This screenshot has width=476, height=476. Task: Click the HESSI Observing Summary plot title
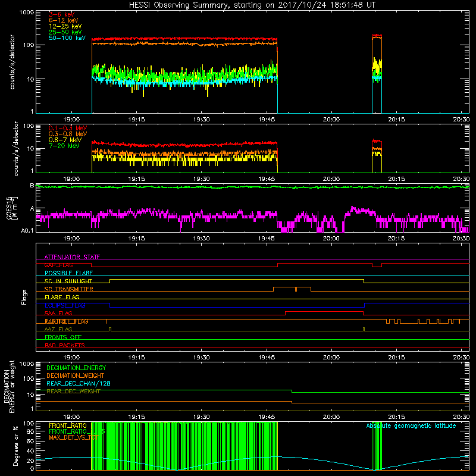252,5
